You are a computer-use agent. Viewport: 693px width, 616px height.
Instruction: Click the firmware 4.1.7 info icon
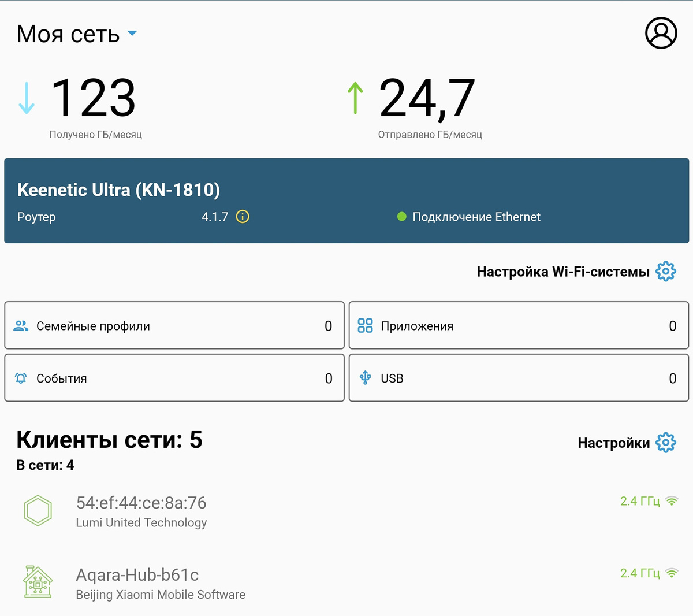pyautogui.click(x=243, y=217)
